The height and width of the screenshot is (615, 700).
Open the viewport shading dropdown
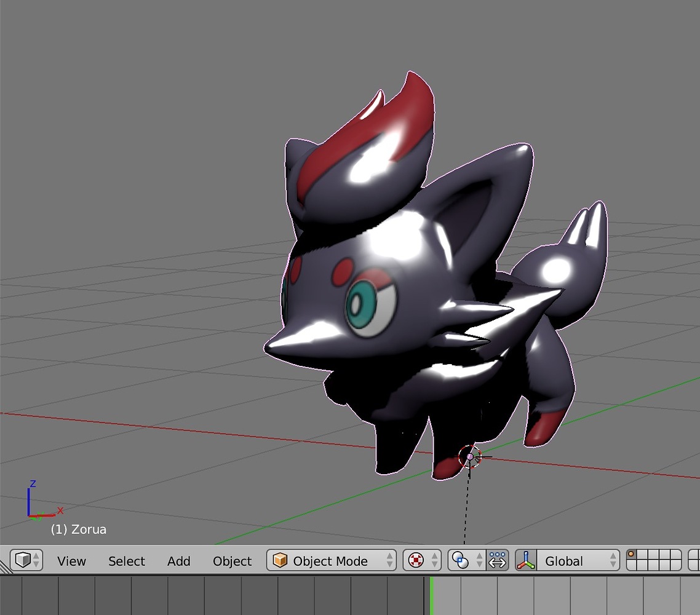422,560
